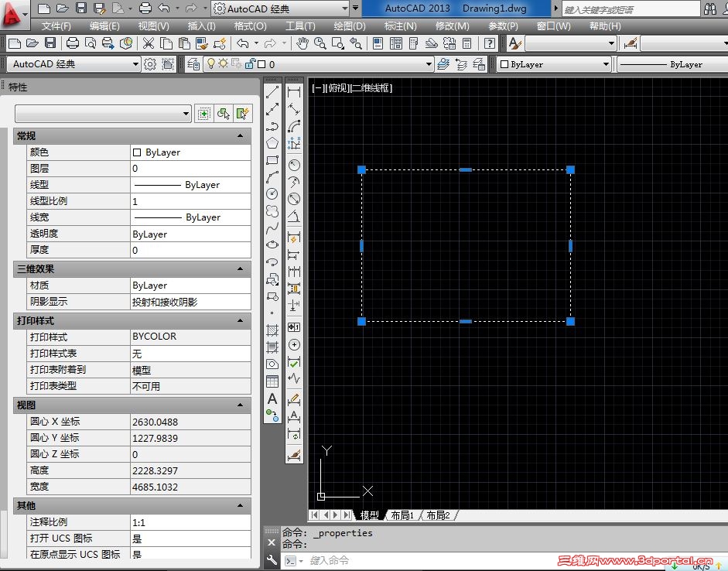Open the 标注(N) menu
The width and height of the screenshot is (728, 571).
point(400,26)
